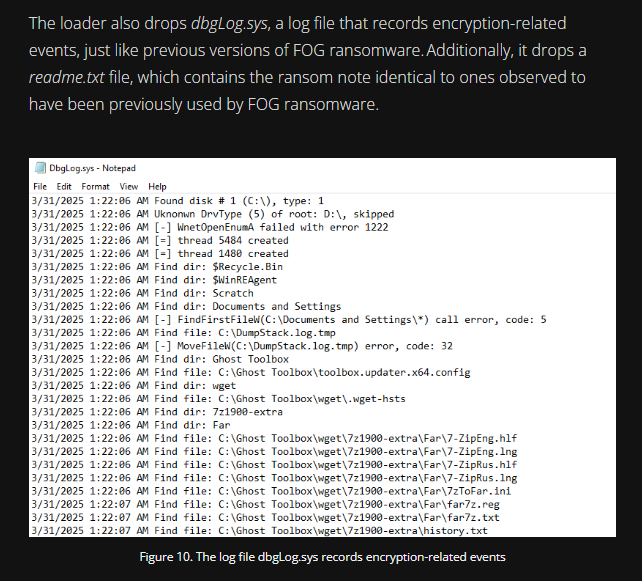Open the View menu in Notepad
Viewport: 642px width, 581px height.
click(129, 186)
